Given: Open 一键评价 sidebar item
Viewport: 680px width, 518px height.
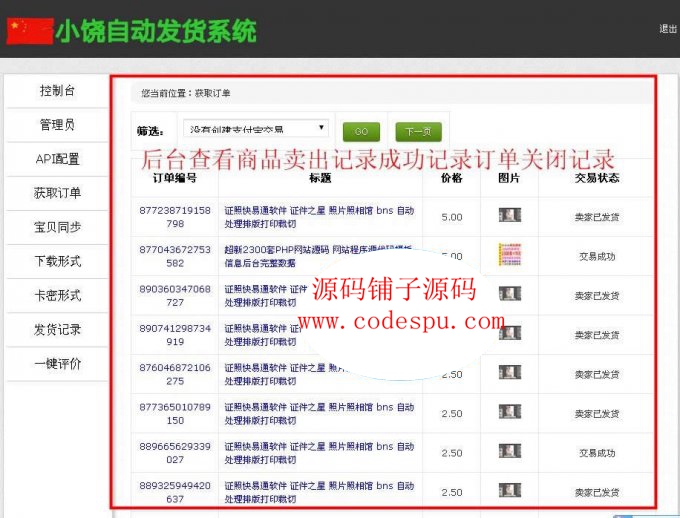Looking at the screenshot, I should click(x=57, y=364).
